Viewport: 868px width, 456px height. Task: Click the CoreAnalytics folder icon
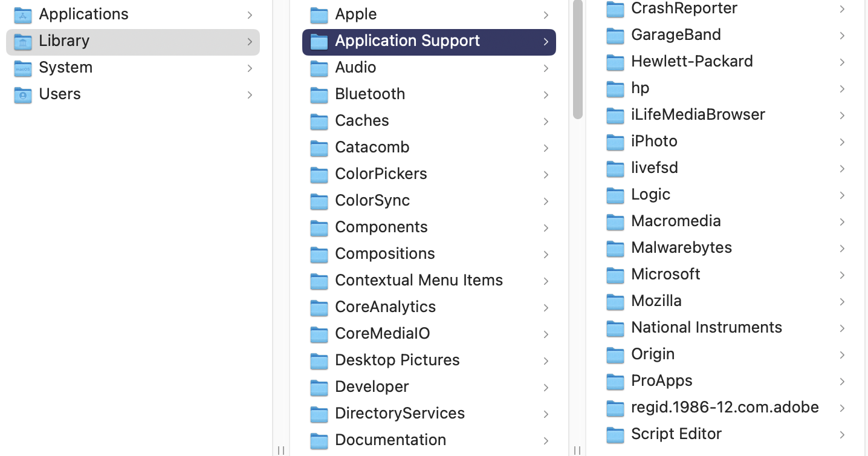point(319,307)
